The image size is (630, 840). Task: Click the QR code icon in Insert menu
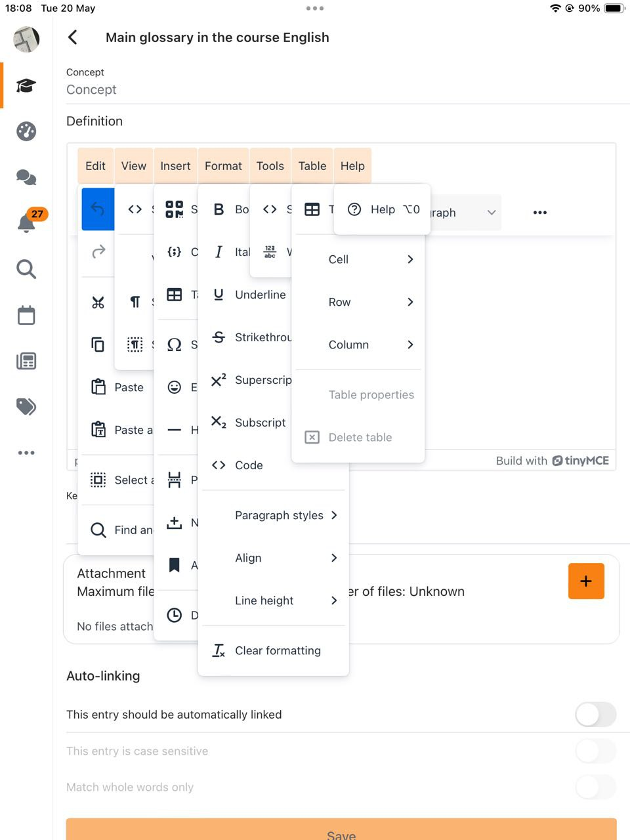174,209
